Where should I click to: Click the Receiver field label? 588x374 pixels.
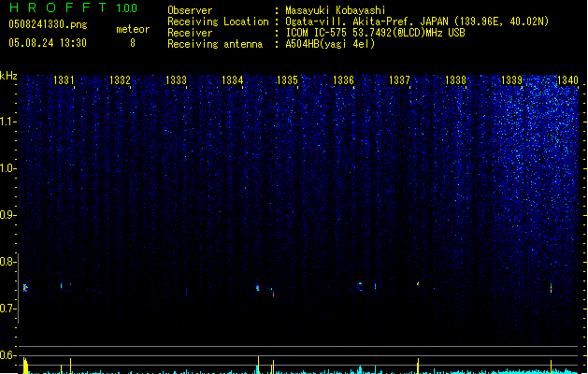point(190,33)
